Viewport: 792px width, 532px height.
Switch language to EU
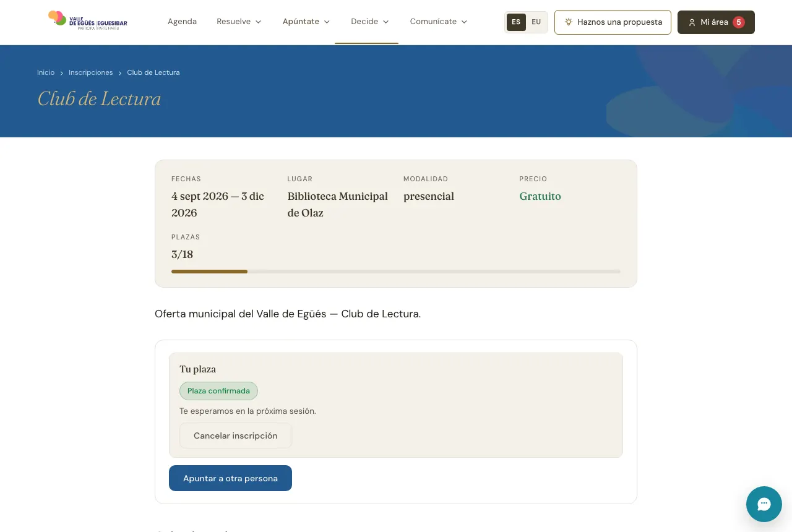(536, 22)
